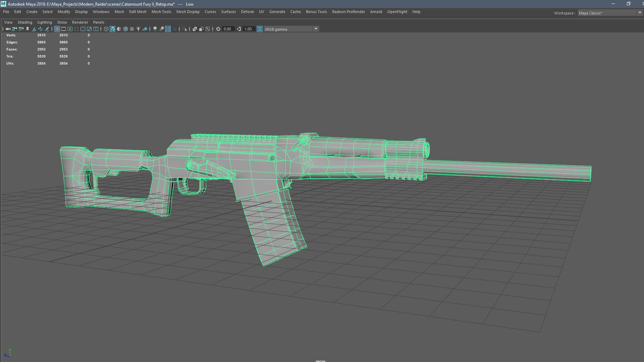Toggle the film gate icon
The height and width of the screenshot is (362, 644).
tap(63, 29)
